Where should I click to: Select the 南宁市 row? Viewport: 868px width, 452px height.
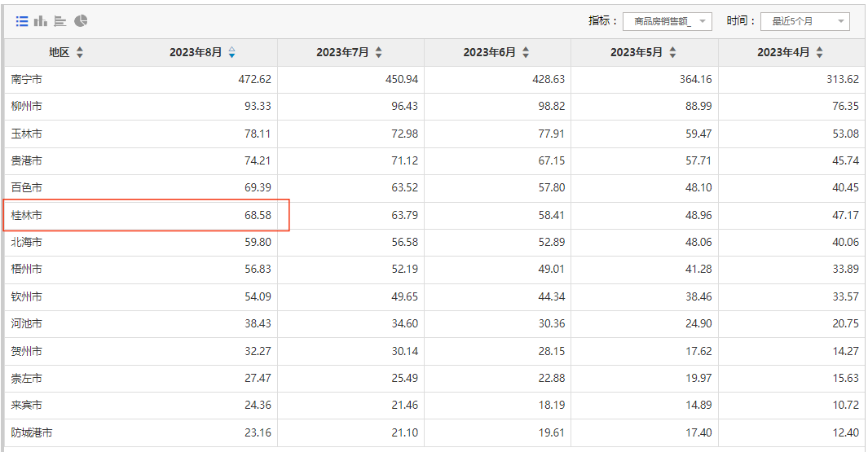(x=434, y=80)
